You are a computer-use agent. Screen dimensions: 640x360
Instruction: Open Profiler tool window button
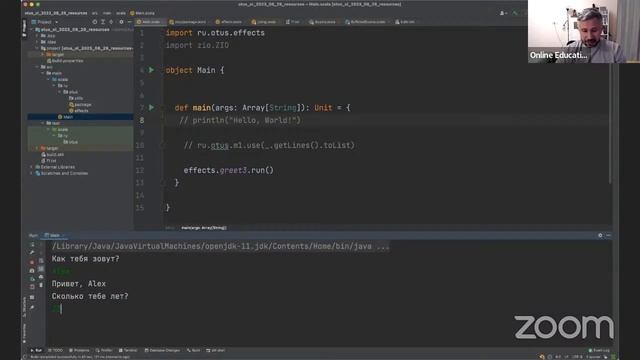pos(104,350)
